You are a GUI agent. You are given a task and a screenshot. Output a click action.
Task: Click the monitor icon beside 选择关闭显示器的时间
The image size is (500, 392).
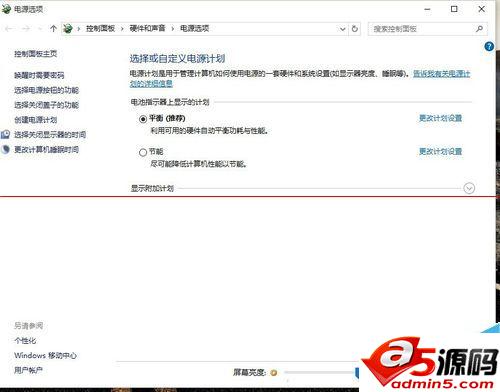6,134
